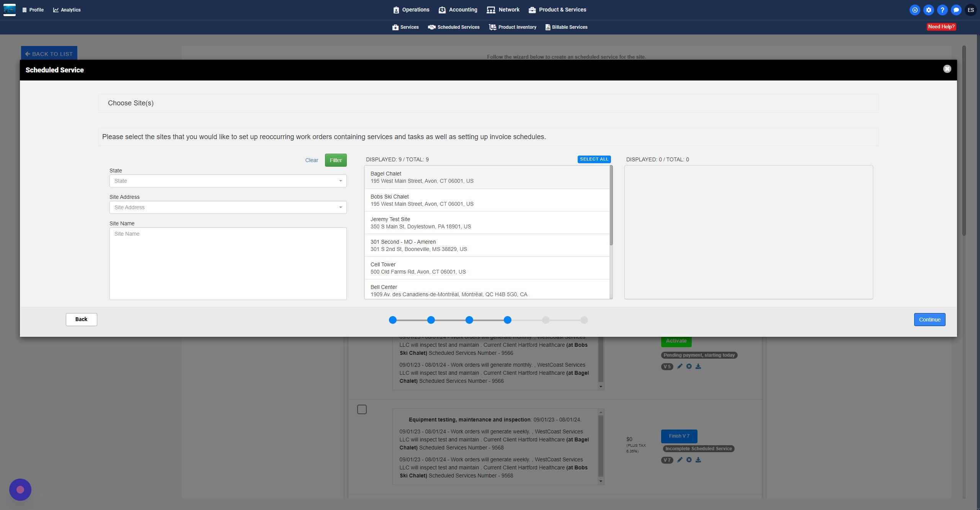The width and height of the screenshot is (980, 510).
Task: Click the gear settings icon in header
Action: [x=928, y=10]
